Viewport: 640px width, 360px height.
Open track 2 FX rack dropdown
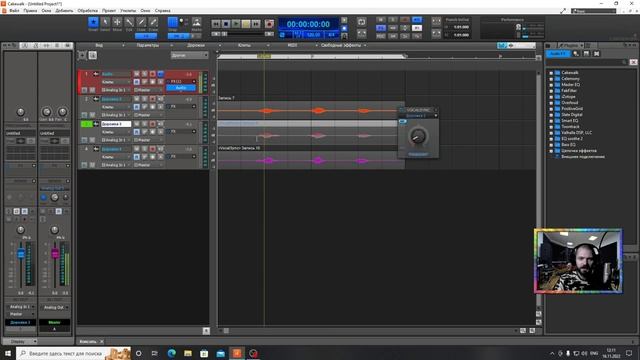[194, 107]
